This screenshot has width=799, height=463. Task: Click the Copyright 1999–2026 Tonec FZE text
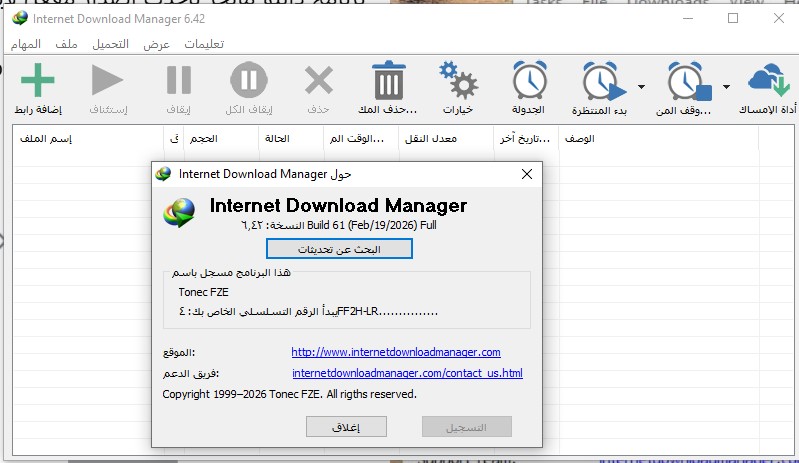289,394
